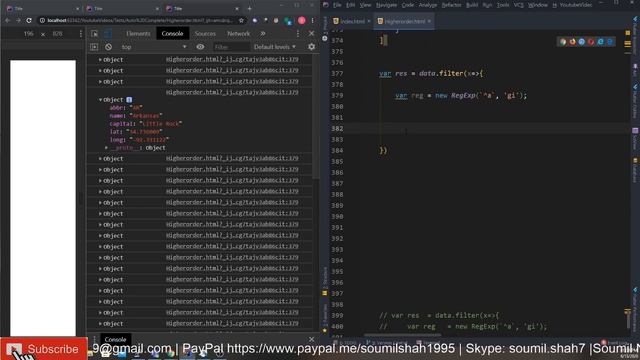The height and width of the screenshot is (360, 640).
Task: Switch to the Sources tab
Action: 205,34
